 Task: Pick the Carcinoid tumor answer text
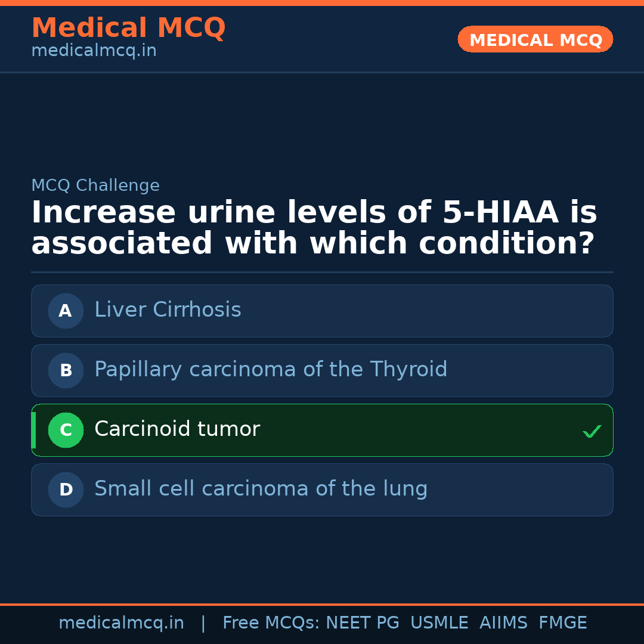click(x=177, y=429)
